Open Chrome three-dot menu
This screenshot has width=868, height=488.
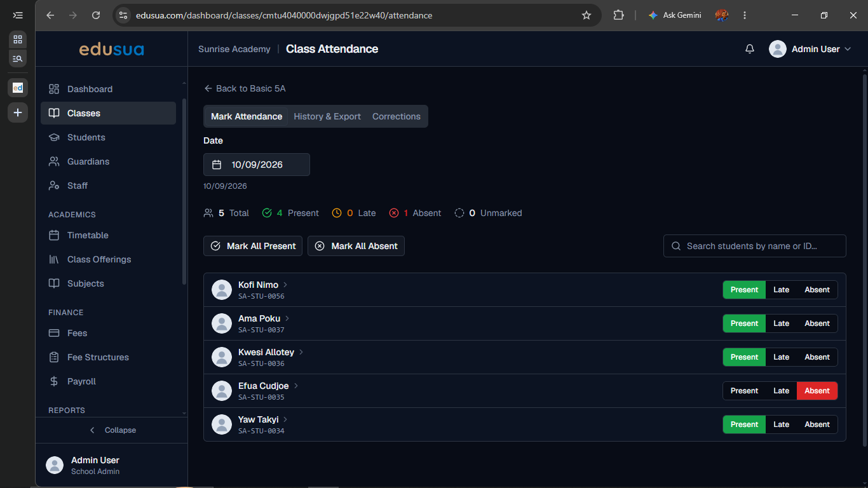pos(745,15)
